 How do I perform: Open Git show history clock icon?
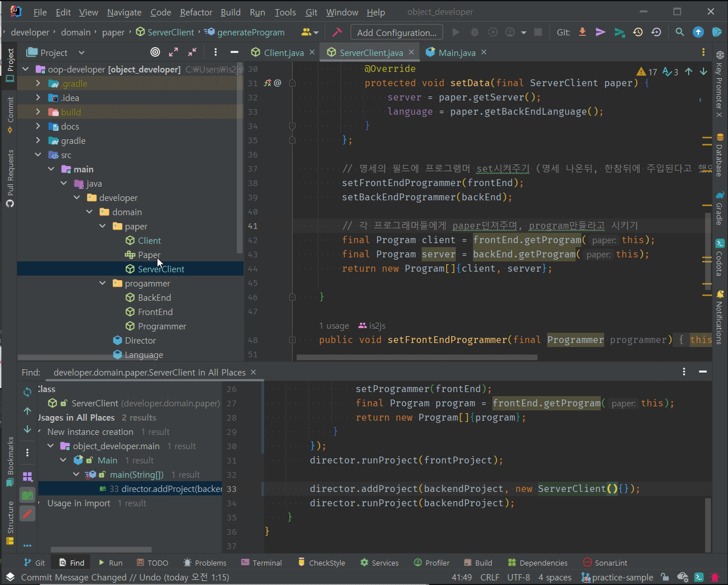638,32
